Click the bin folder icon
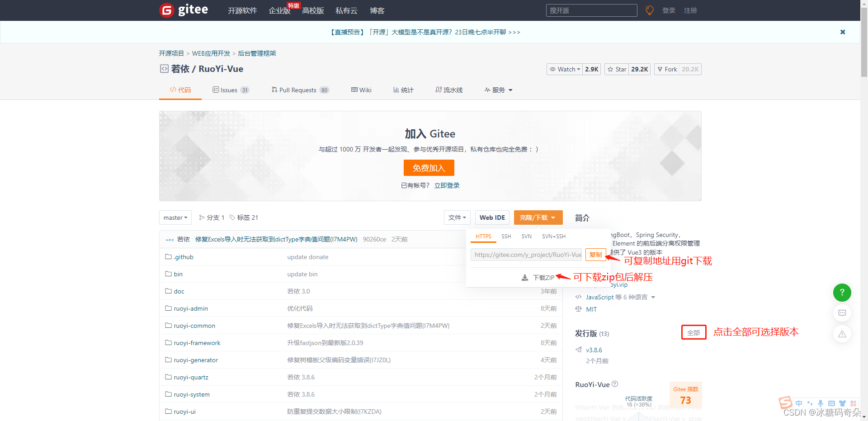Image resolution: width=868 pixels, height=421 pixels. point(169,274)
